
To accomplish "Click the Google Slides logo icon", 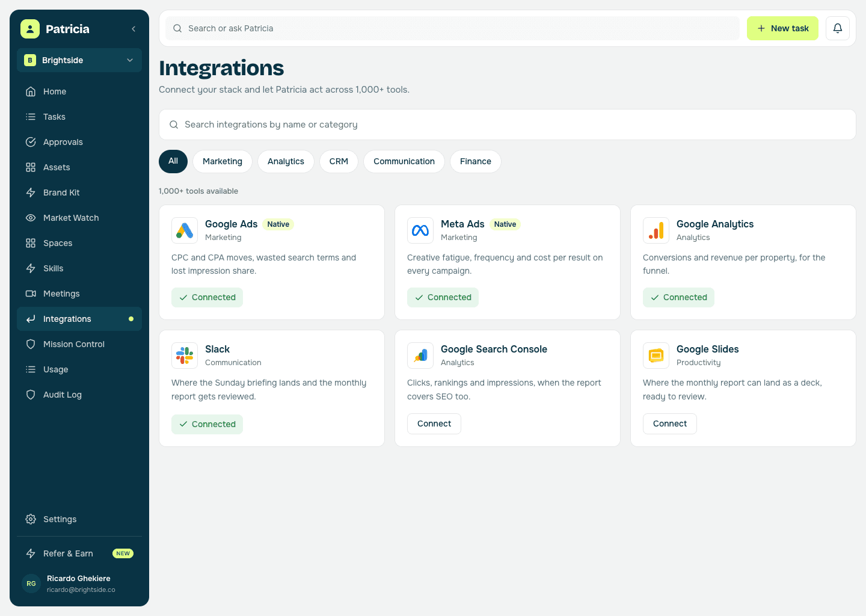I will 656,356.
